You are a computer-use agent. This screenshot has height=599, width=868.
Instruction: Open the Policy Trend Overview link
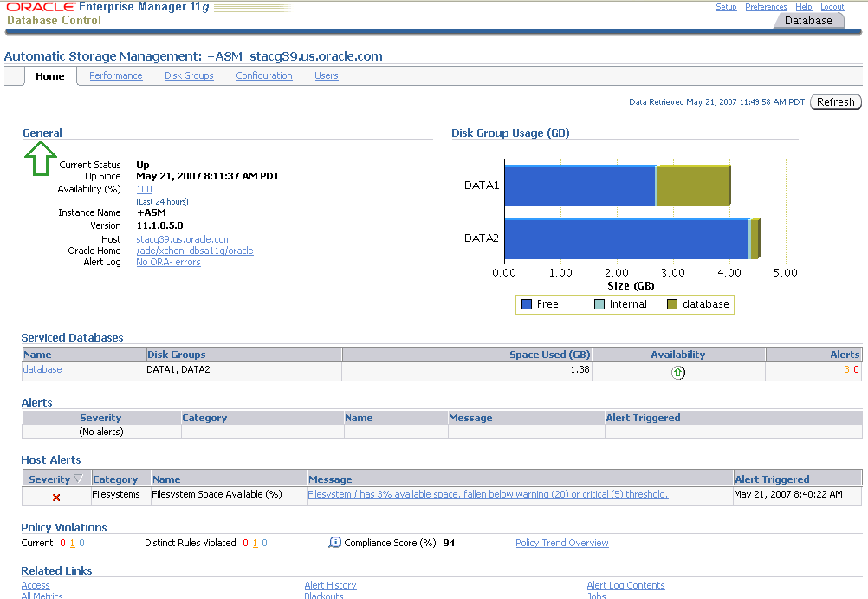click(x=561, y=543)
